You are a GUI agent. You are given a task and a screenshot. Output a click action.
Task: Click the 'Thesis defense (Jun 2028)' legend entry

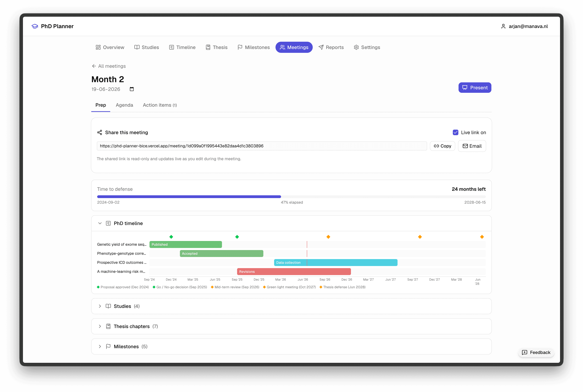coord(342,287)
